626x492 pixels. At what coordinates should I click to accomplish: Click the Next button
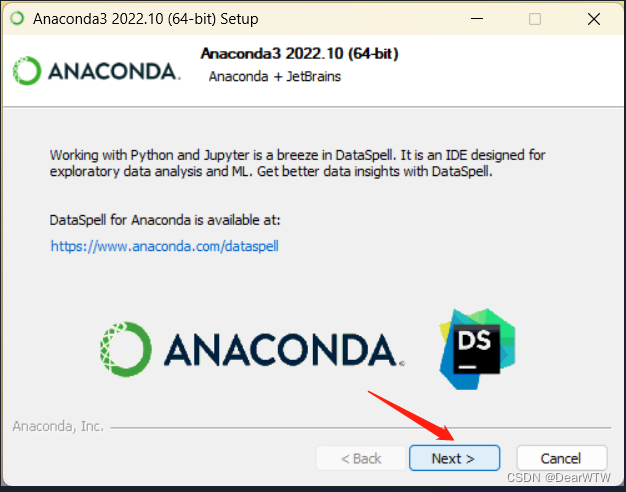454,458
